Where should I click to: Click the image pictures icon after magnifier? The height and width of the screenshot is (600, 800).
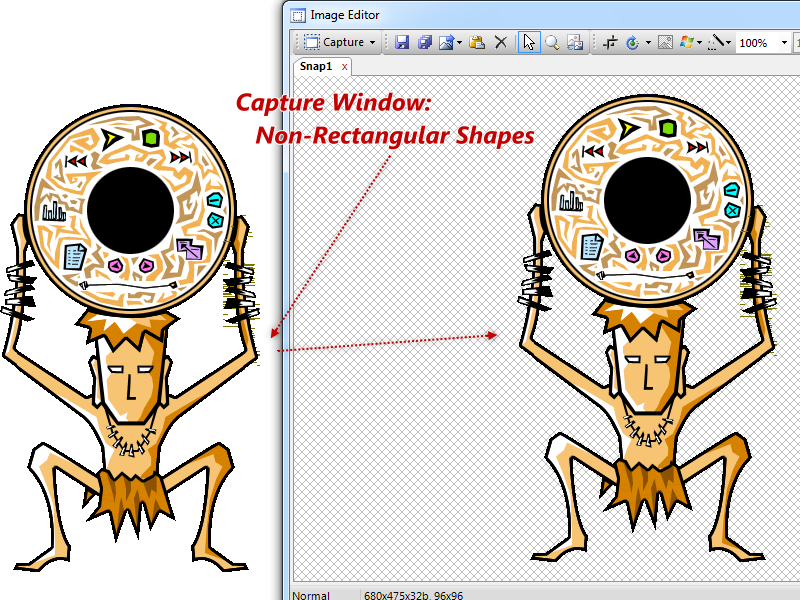575,42
